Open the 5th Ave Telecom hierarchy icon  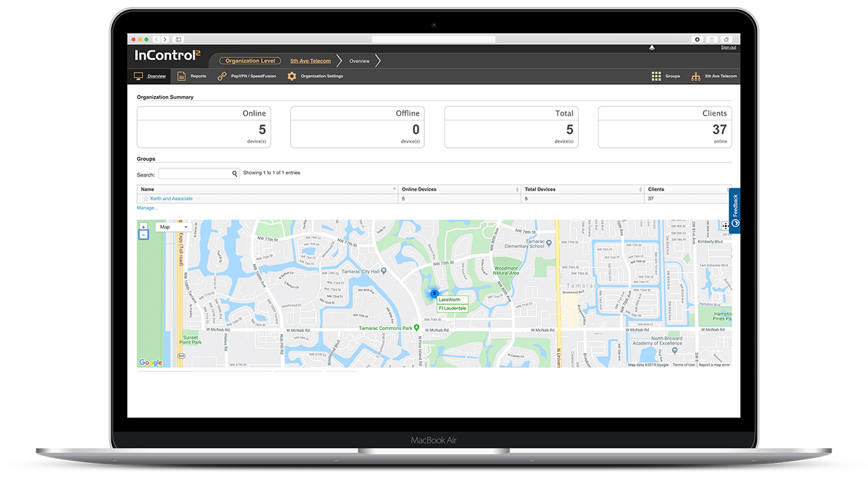pyautogui.click(x=695, y=76)
